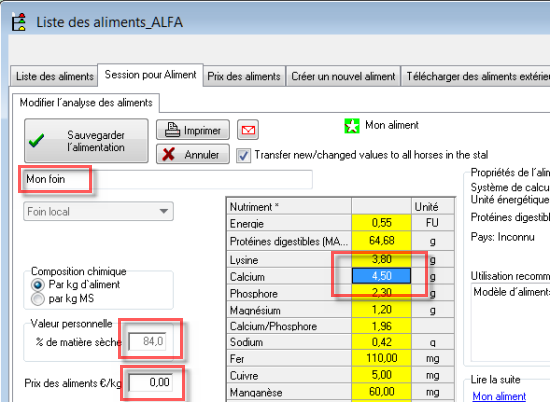550x402 pixels.
Task: Click the app icon in title bar
Action: [19, 22]
